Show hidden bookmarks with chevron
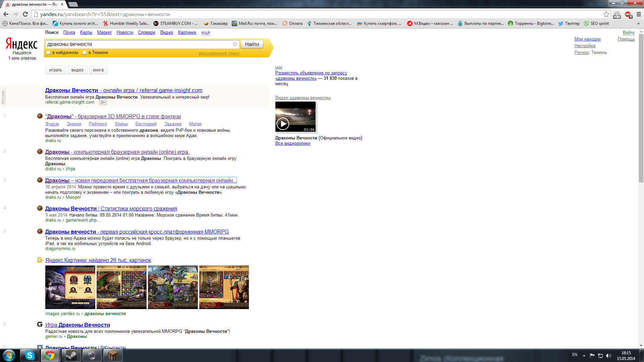 click(x=638, y=23)
